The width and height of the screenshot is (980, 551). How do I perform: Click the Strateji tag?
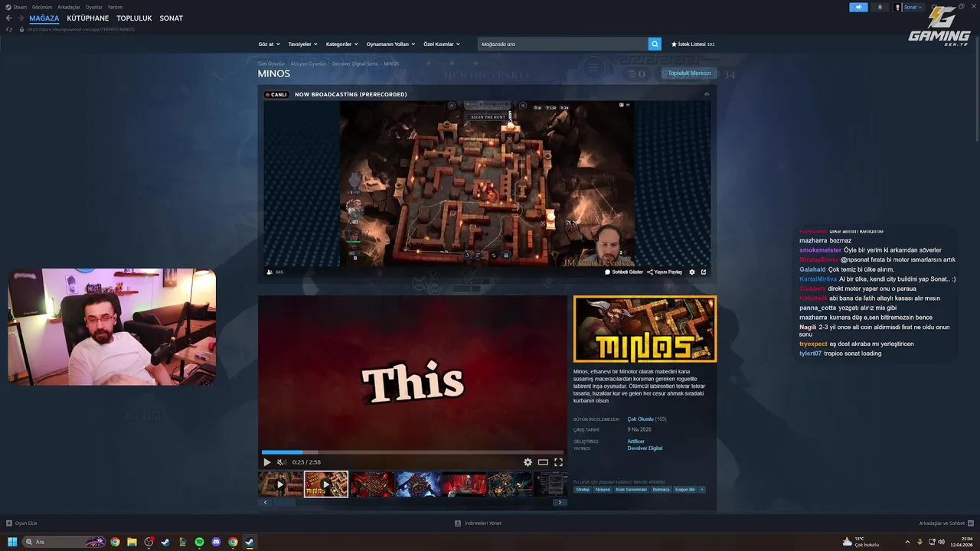pyautogui.click(x=583, y=490)
